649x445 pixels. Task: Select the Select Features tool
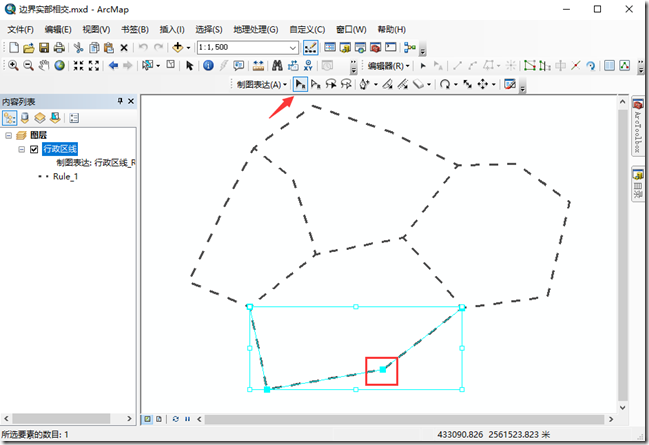point(147,65)
